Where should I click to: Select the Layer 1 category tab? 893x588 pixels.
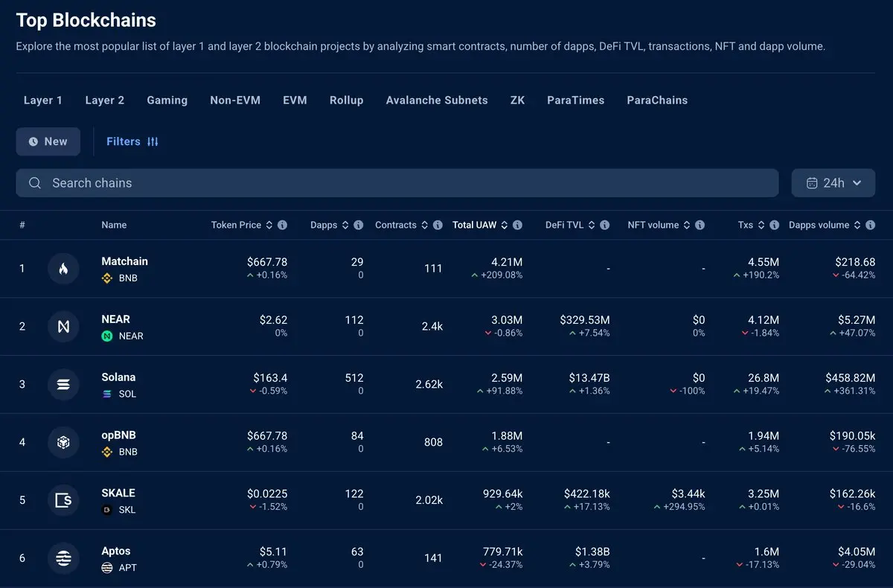coord(43,100)
